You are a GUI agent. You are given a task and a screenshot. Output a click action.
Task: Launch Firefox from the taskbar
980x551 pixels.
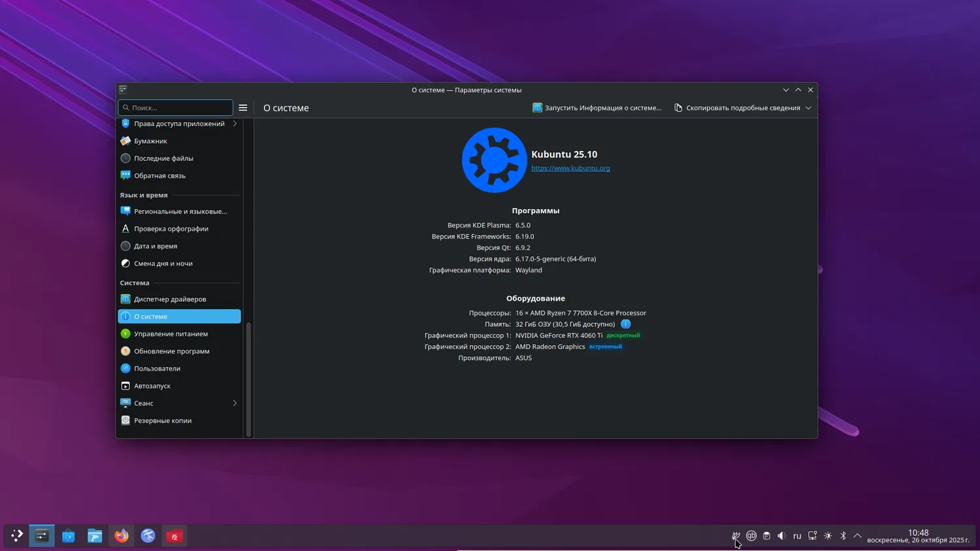(122, 536)
